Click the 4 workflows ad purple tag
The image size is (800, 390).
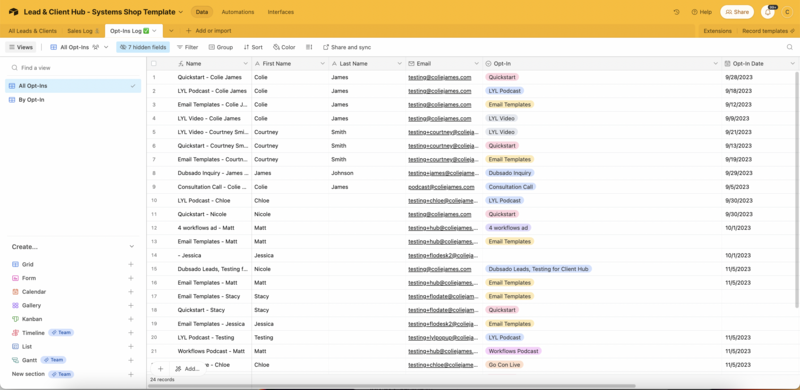(508, 228)
